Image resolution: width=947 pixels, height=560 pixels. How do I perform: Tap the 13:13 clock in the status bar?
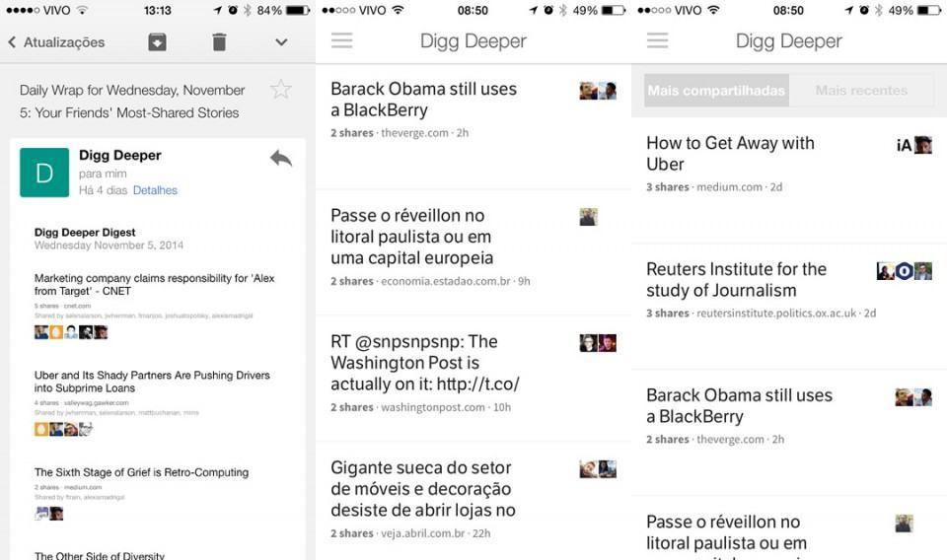click(x=157, y=10)
